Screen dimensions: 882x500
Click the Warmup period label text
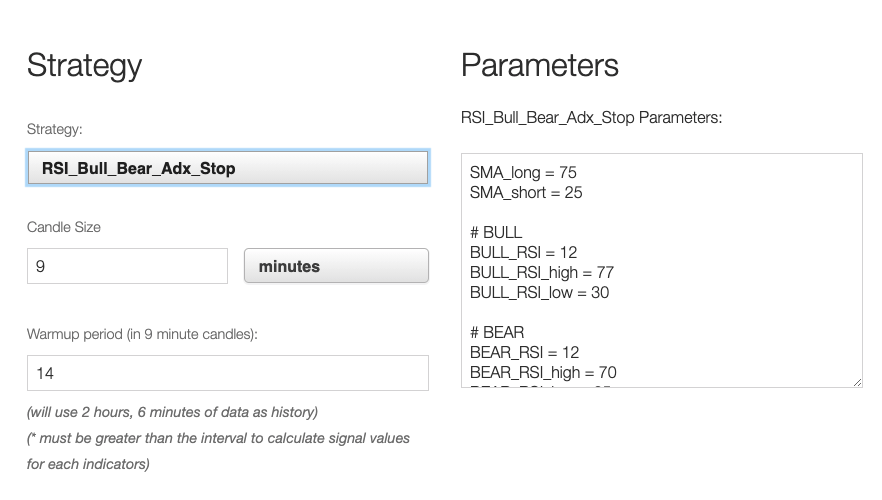(x=142, y=334)
